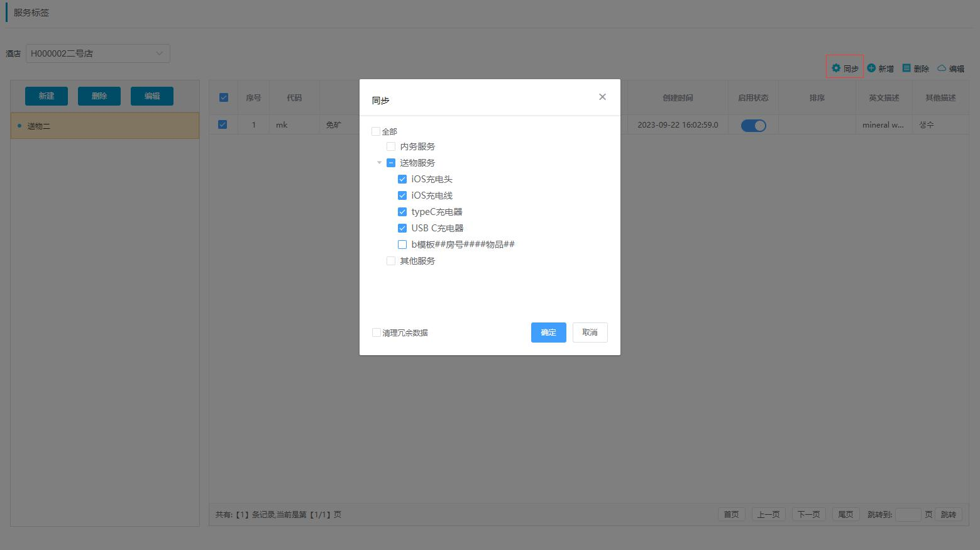The width and height of the screenshot is (980, 550).
Task: Go to 下一页 in pagination
Action: (808, 515)
